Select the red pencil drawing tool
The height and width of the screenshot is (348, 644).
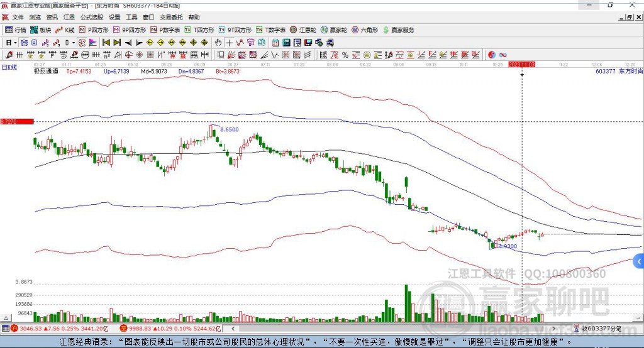pyautogui.click(x=9, y=55)
